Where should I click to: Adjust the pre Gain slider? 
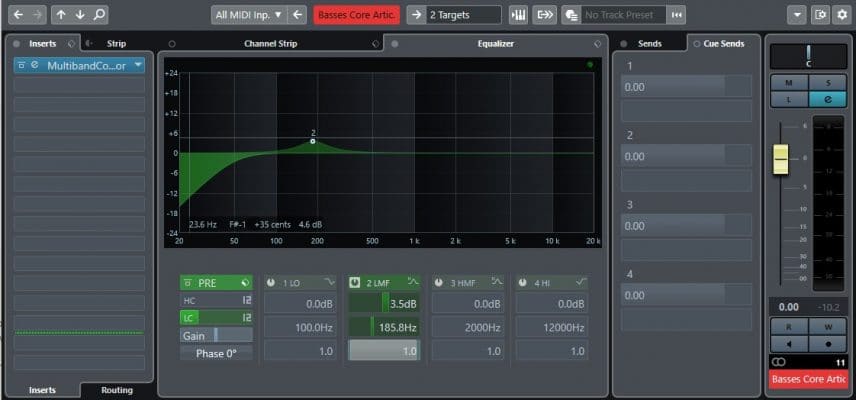(x=216, y=336)
